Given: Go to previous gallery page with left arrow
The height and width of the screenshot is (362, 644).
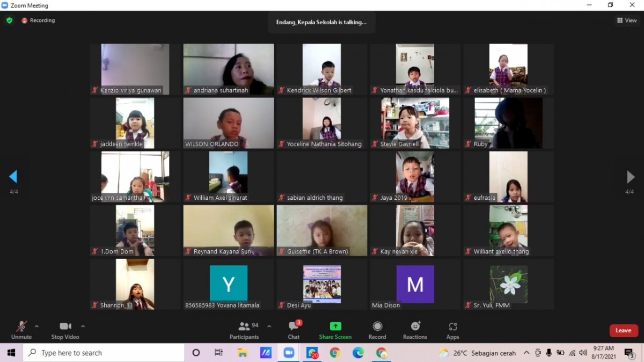Looking at the screenshot, I should click(13, 177).
